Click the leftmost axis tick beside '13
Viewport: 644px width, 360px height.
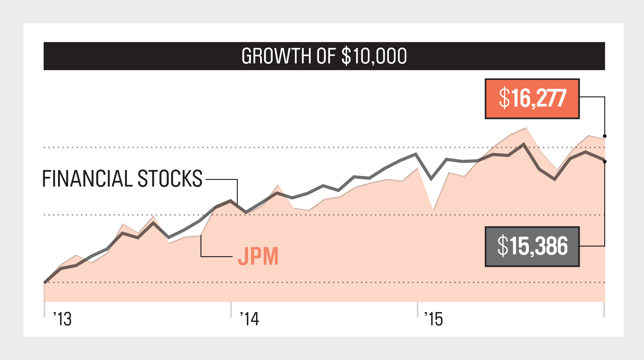(x=44, y=310)
